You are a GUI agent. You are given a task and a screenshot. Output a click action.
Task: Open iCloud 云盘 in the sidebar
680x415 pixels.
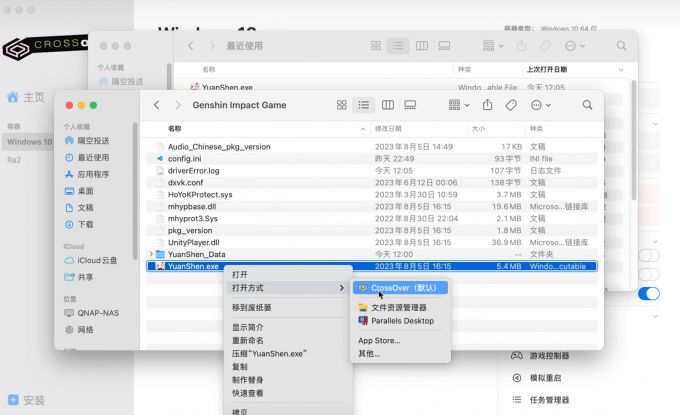coord(91,260)
